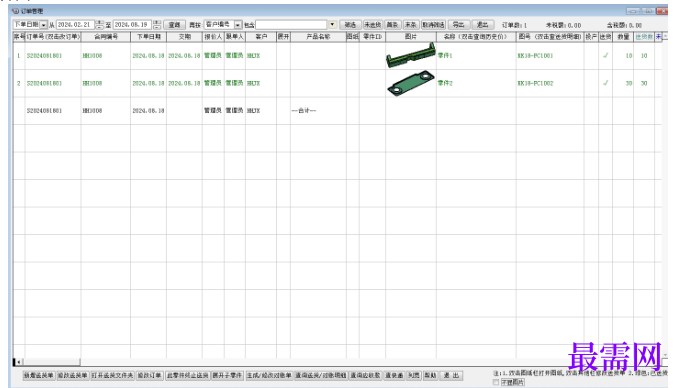Click the 取消筛选 button in the top toolbar

(x=433, y=25)
